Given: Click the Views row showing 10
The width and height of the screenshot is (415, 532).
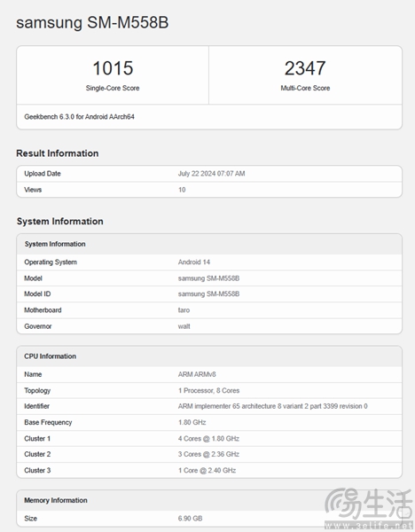Looking at the screenshot, I should point(209,190).
